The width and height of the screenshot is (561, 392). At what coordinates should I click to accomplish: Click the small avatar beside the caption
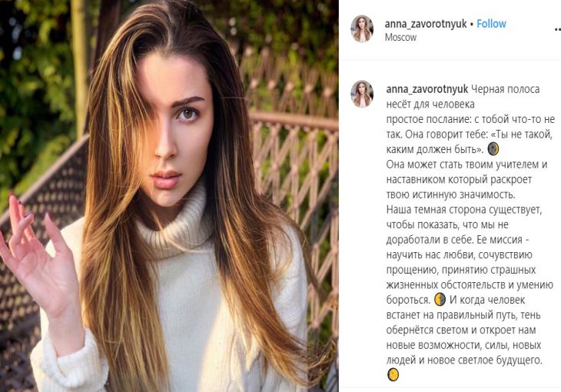point(362,94)
